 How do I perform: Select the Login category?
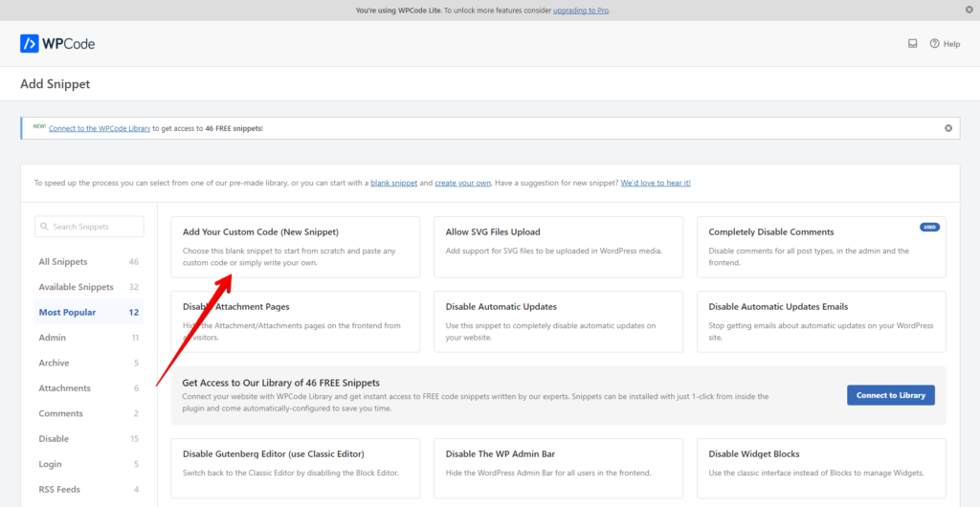(89, 464)
